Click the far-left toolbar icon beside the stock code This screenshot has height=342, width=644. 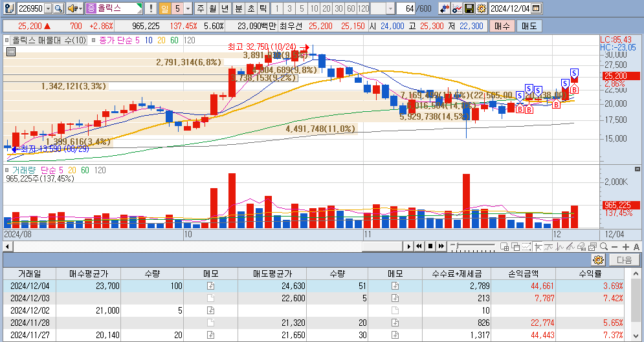pos(10,8)
